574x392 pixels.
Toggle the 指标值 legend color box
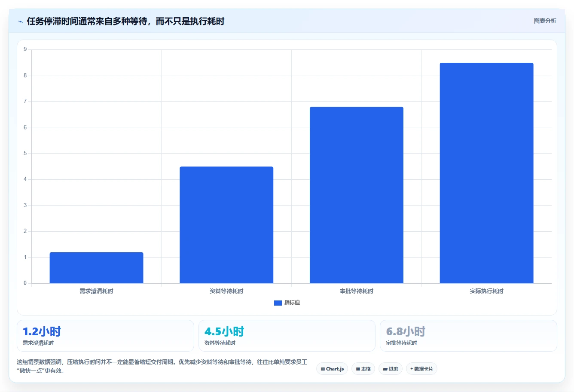pos(278,303)
